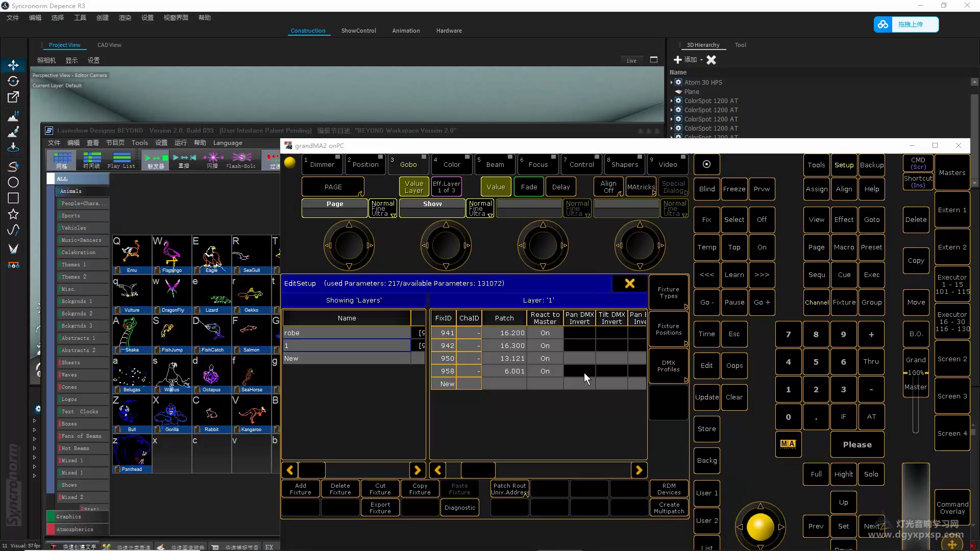Select the move tool in Depence toolbar

coord(13,65)
